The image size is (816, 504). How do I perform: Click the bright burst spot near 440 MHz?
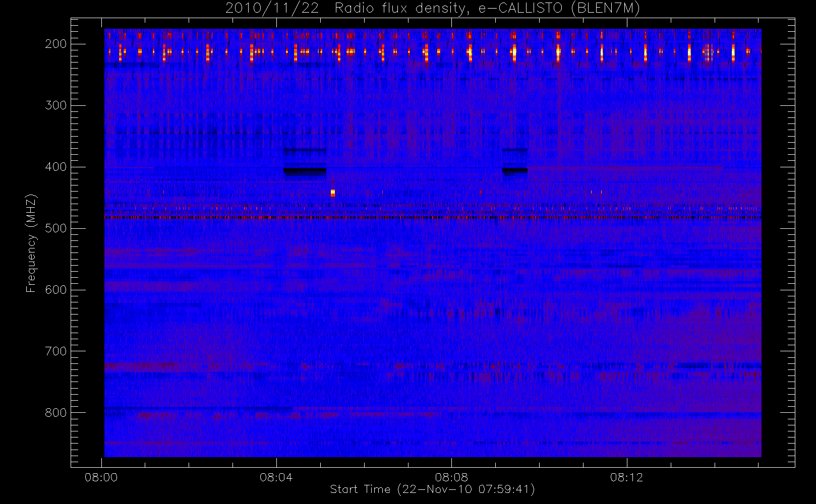coord(333,193)
